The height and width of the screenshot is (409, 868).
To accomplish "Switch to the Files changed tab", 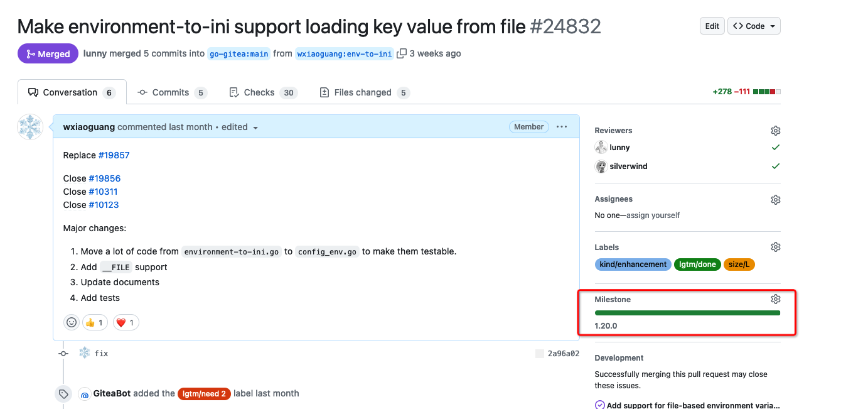I will coord(364,92).
